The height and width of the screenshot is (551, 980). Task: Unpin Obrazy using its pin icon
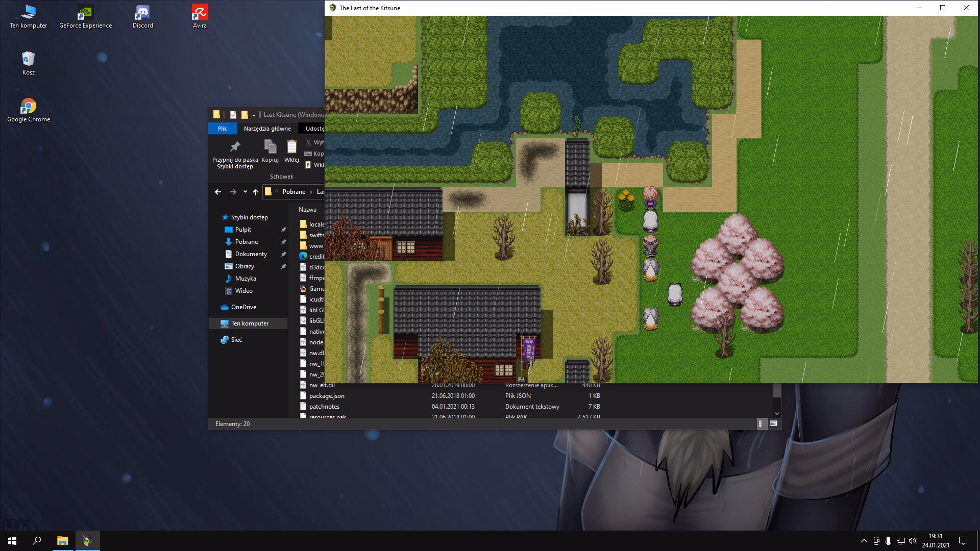point(283,266)
